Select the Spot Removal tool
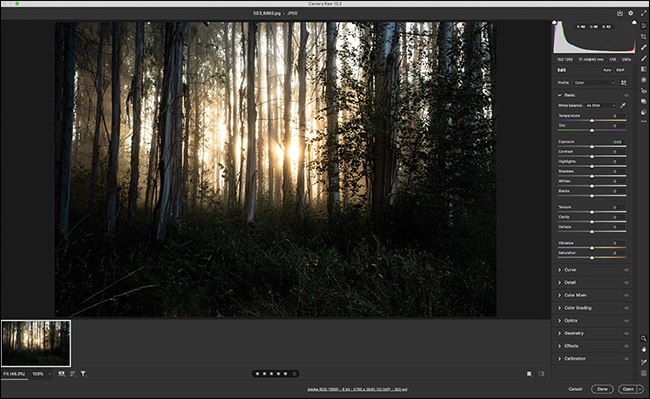Screen dimensions: 650x399 click(x=643, y=47)
